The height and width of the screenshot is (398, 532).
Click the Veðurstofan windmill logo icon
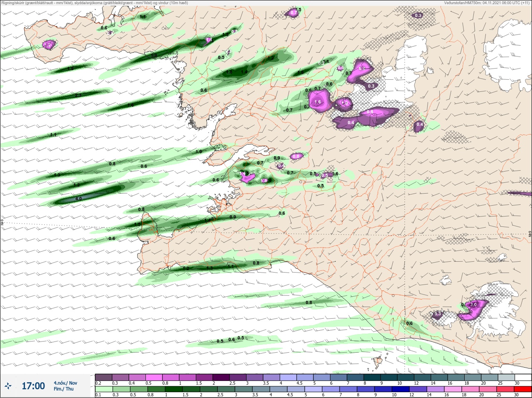[8, 386]
